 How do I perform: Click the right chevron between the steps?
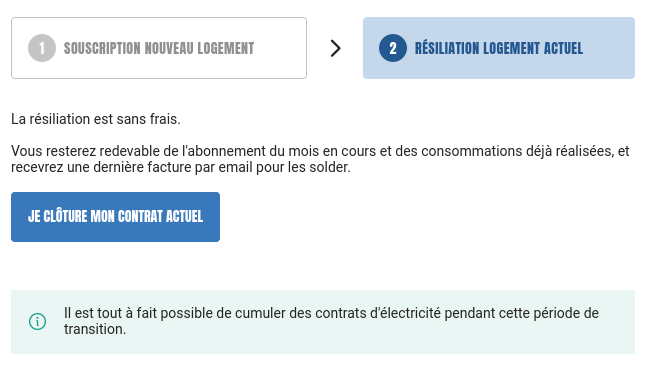[x=335, y=48]
